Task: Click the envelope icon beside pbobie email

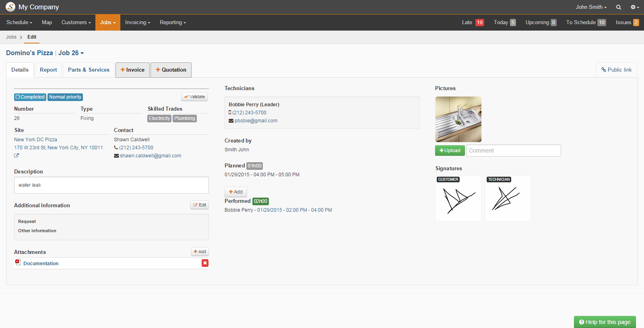Action: [x=231, y=121]
